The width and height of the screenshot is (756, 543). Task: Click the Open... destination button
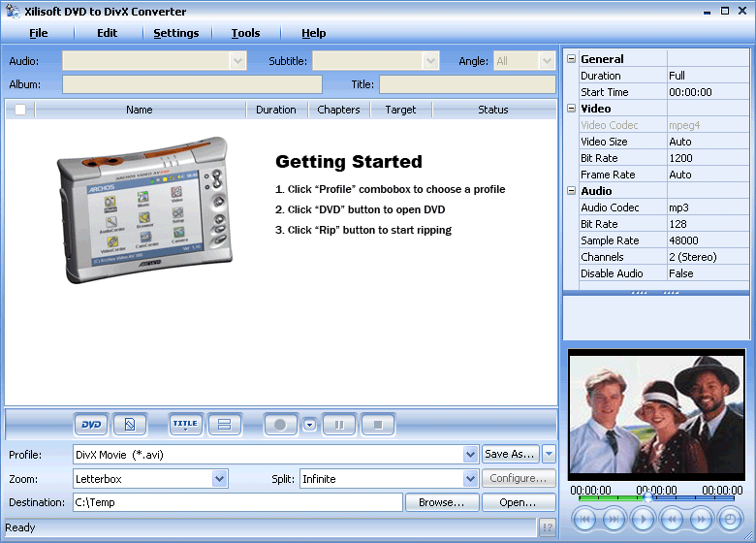point(519,502)
